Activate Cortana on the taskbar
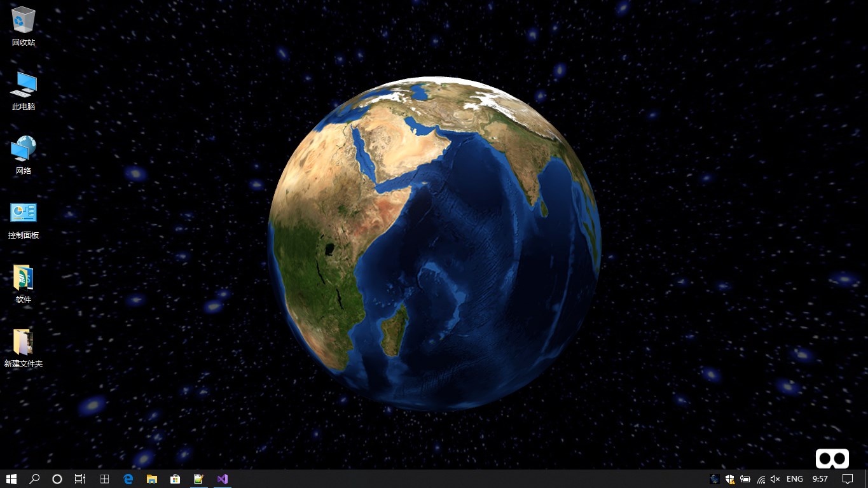This screenshot has height=488, width=868. coord(57,479)
